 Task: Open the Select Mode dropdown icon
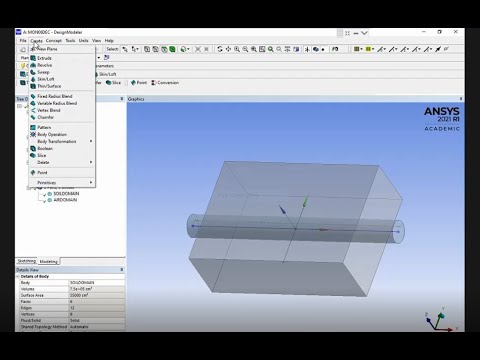[135, 49]
